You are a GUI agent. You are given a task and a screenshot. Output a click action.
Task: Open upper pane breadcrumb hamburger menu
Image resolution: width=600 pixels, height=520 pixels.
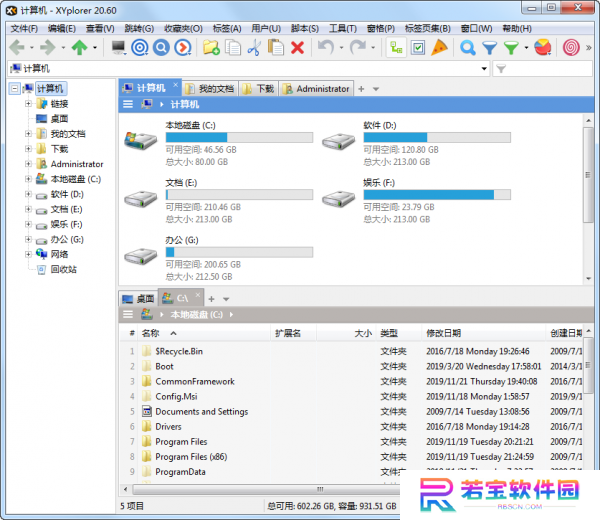(128, 104)
